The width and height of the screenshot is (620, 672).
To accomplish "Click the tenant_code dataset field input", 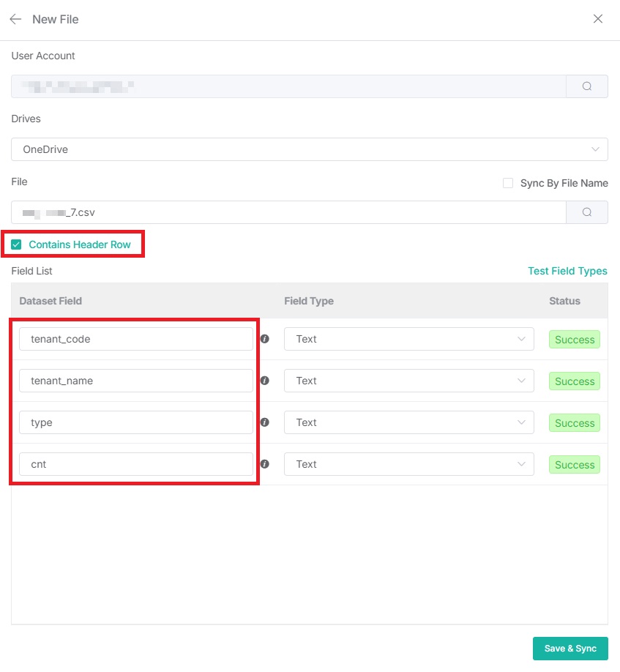I will [x=136, y=339].
